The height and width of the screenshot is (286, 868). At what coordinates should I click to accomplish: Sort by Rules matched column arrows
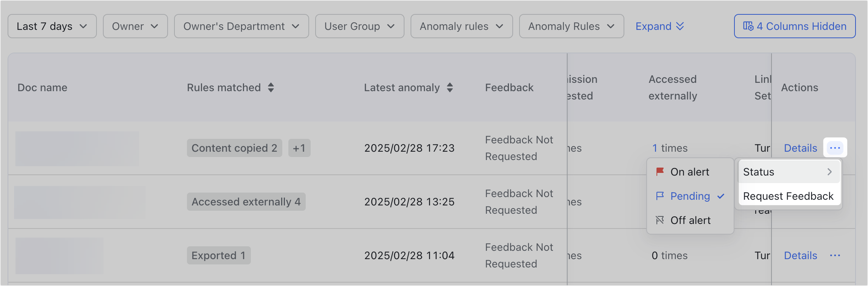271,88
